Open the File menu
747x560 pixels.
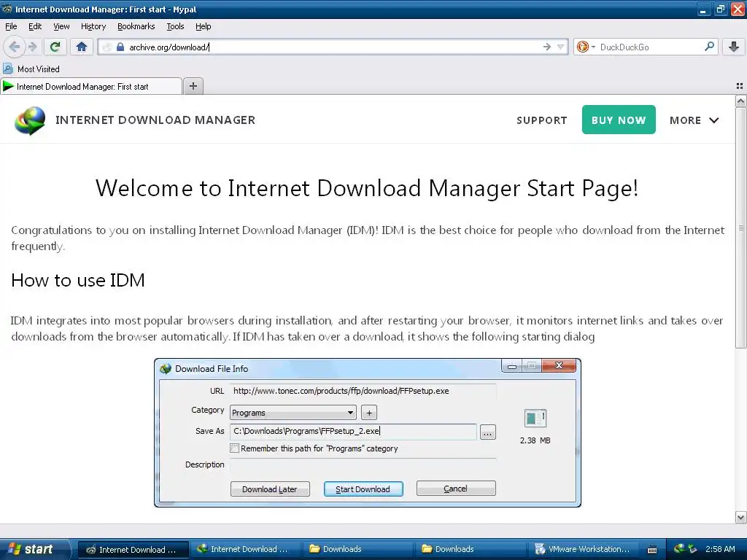(11, 26)
